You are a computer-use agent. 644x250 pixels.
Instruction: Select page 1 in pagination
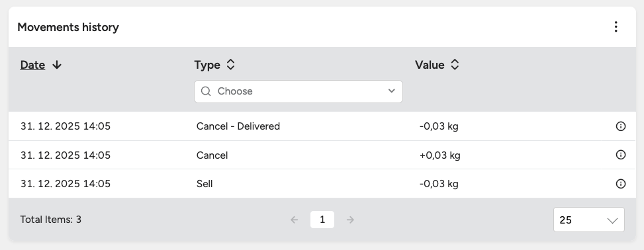tap(322, 220)
